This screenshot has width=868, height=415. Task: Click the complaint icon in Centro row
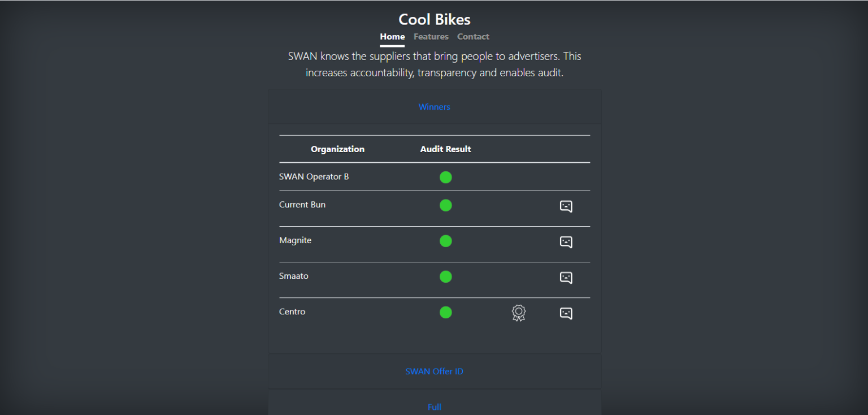pyautogui.click(x=566, y=313)
